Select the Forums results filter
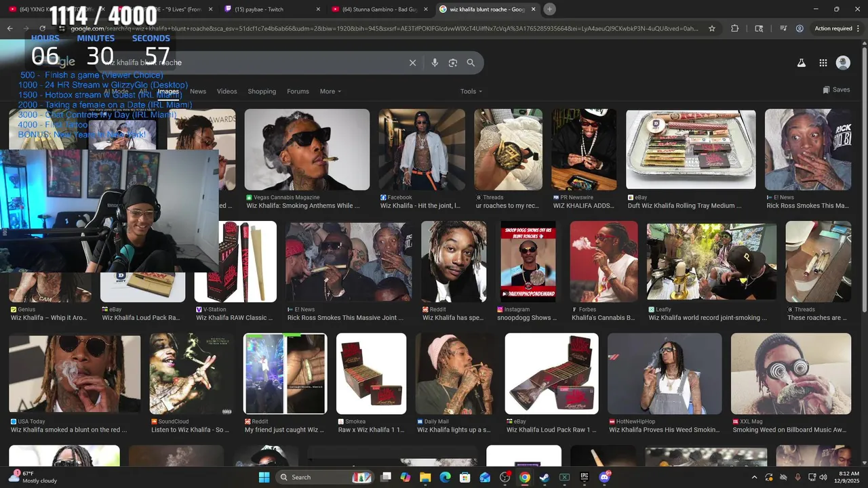Screen dimensions: 868x488 [298, 91]
